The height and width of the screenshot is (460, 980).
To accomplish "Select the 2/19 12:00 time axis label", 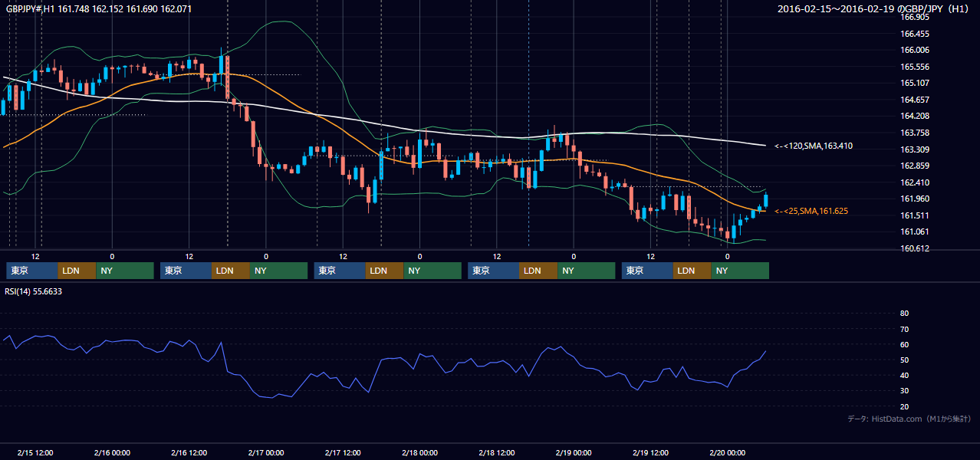I will (650, 452).
